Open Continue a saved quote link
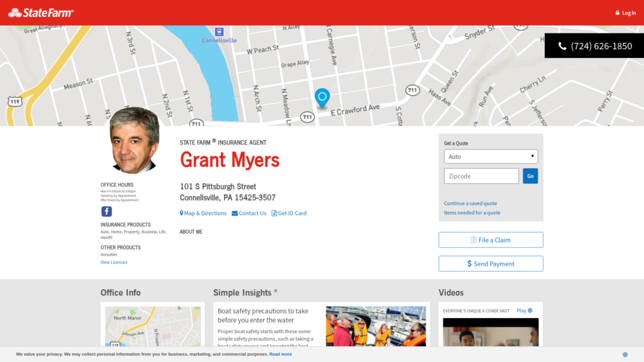 [x=470, y=204]
